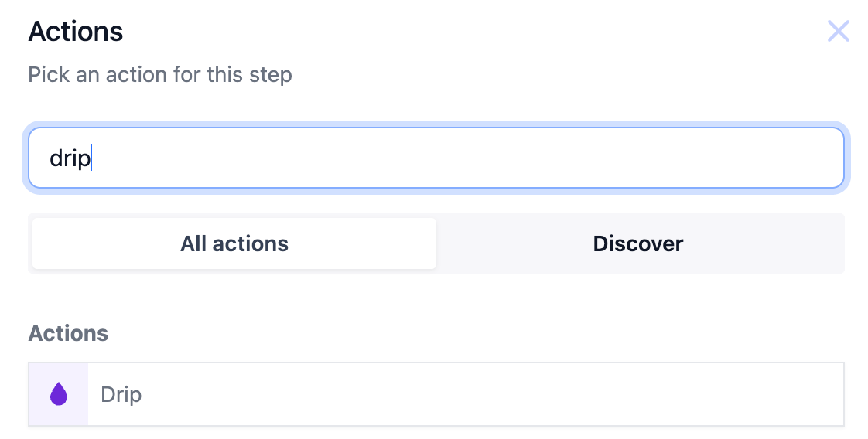Click the "All actions" tab label text
The height and width of the screenshot is (439, 868).
[x=234, y=244]
